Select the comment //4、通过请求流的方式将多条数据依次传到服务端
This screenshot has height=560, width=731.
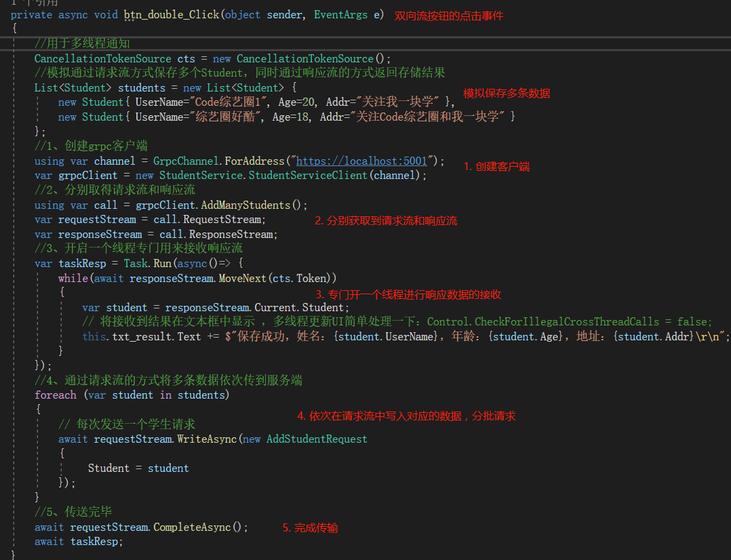pos(168,380)
